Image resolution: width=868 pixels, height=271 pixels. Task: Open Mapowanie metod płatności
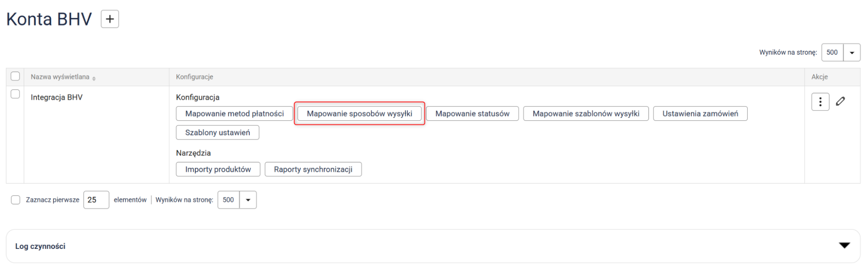pyautogui.click(x=234, y=114)
